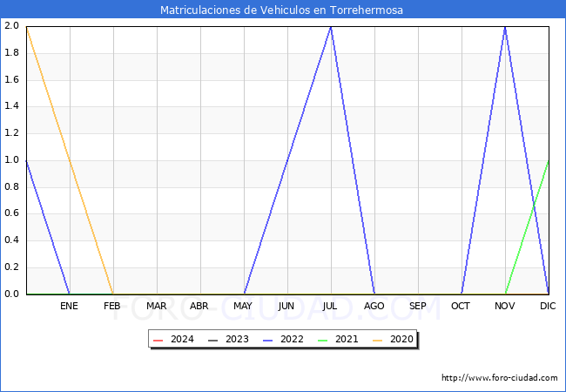Viewport: 566px width, 392px height.
Task: Click the DIC month axis label
Action: (548, 306)
